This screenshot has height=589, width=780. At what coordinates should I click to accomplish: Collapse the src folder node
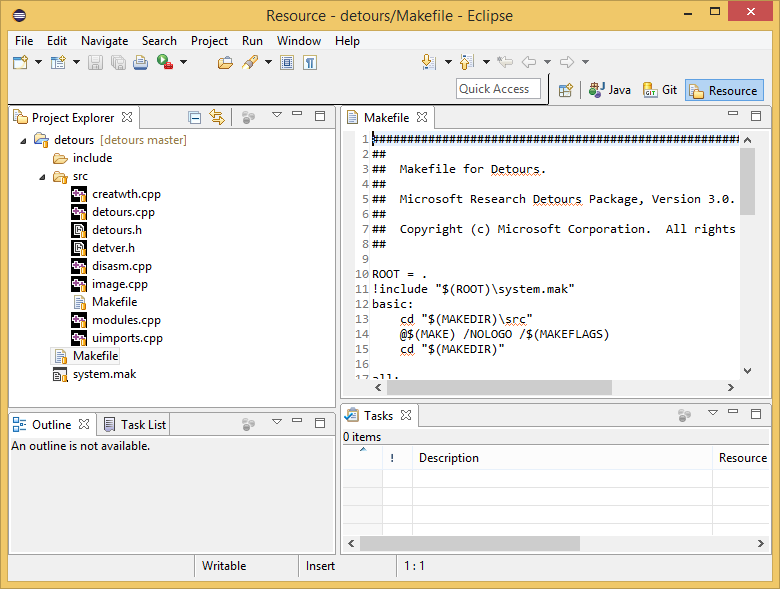(42, 177)
